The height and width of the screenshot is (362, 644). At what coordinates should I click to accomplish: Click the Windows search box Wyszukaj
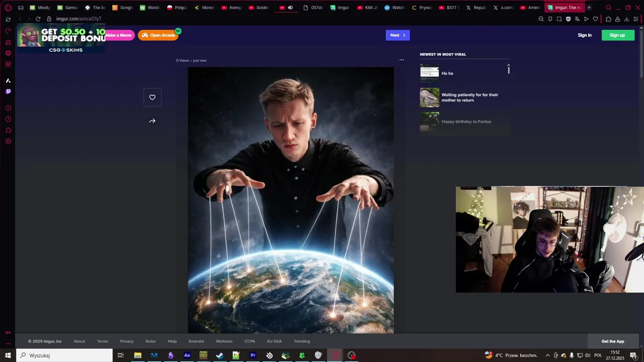pos(64,355)
